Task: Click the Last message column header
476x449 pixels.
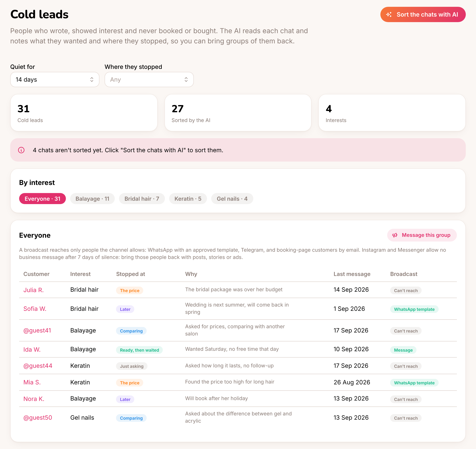Action: coord(352,274)
